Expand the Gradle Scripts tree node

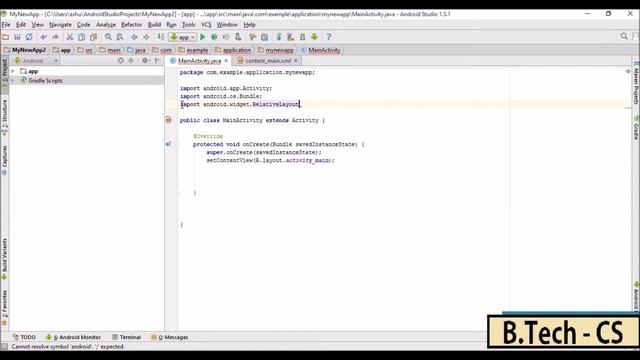(13, 80)
